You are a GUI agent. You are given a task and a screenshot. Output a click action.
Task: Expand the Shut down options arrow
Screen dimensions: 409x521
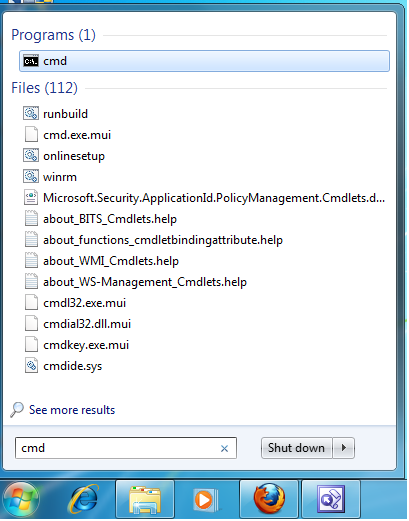[x=344, y=448]
